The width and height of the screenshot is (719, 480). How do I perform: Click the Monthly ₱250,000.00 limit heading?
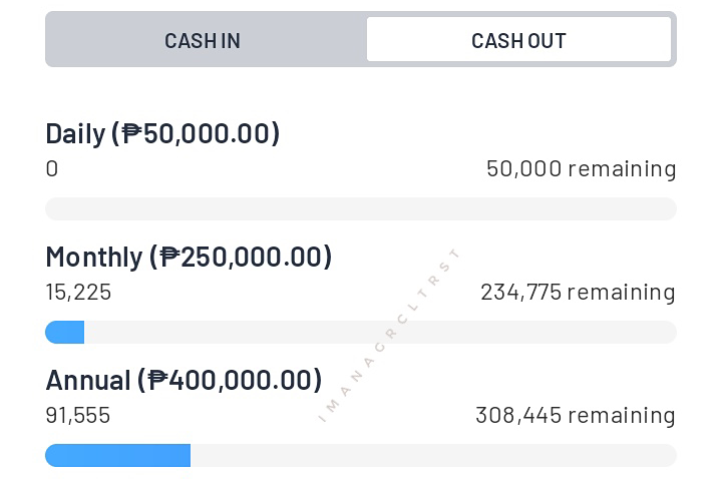pyautogui.click(x=188, y=257)
